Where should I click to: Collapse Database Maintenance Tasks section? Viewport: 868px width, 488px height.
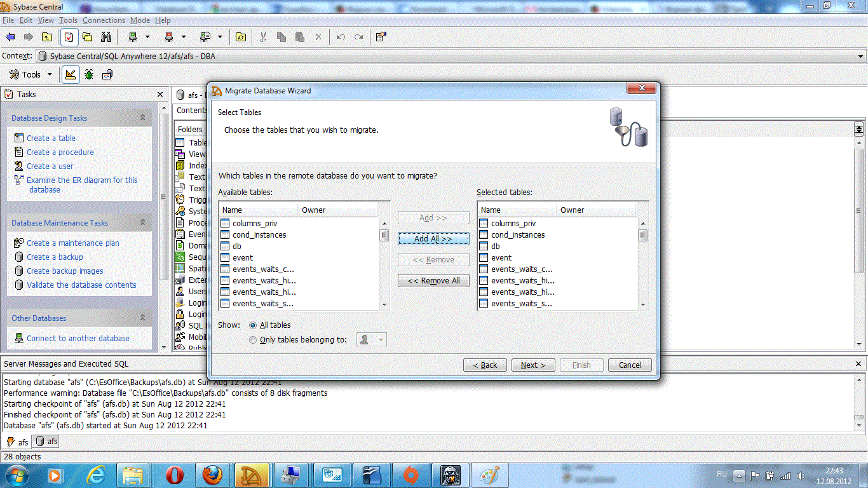point(142,222)
